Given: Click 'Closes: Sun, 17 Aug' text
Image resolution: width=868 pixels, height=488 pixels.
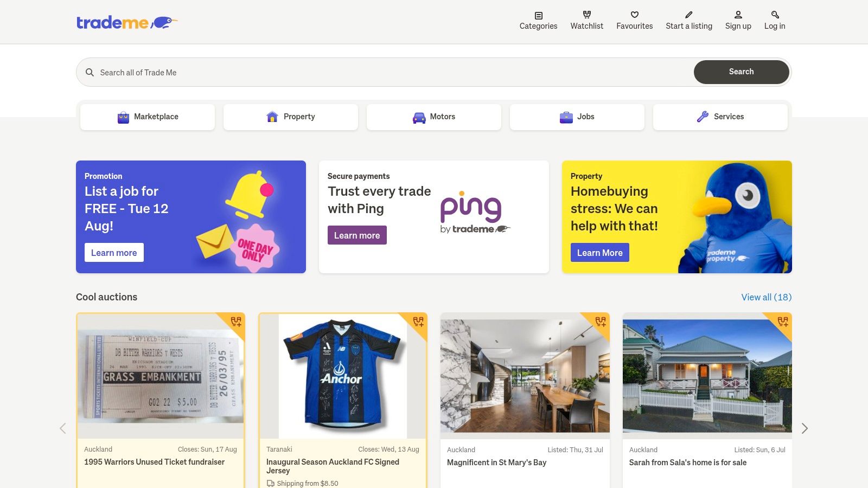Looking at the screenshot, I should pos(207,450).
